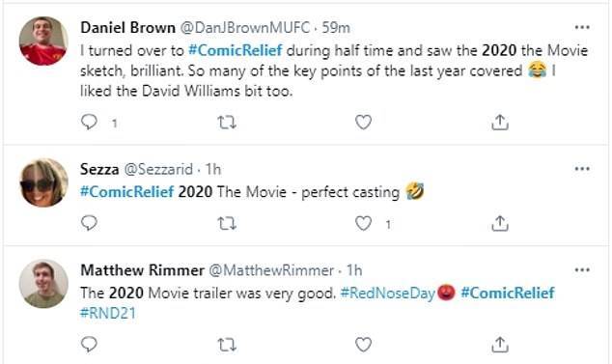Like Sezza's tweet
The height and width of the screenshot is (364, 612).
pyautogui.click(x=363, y=223)
